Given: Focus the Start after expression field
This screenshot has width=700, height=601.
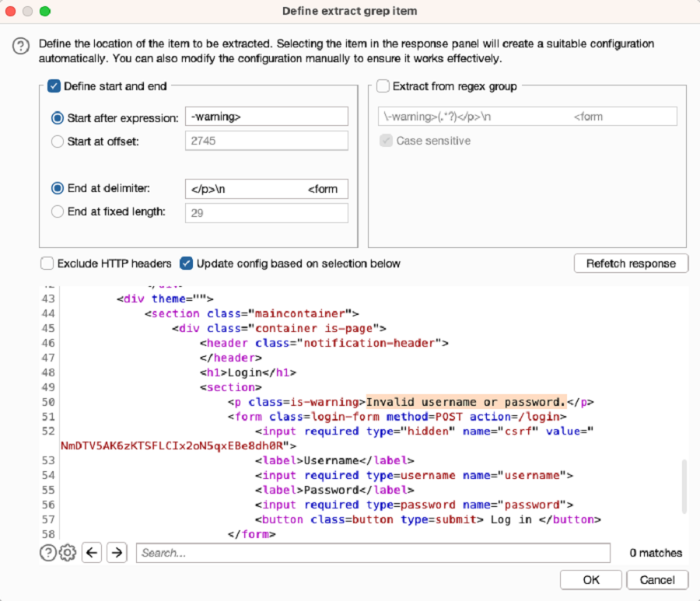Looking at the screenshot, I should (x=267, y=117).
